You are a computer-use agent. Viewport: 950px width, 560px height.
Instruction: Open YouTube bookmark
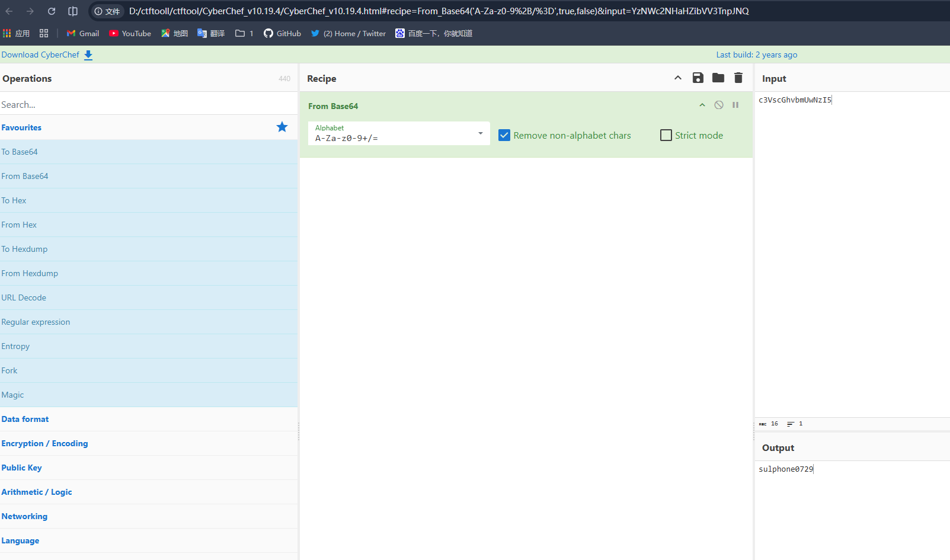[x=130, y=33]
